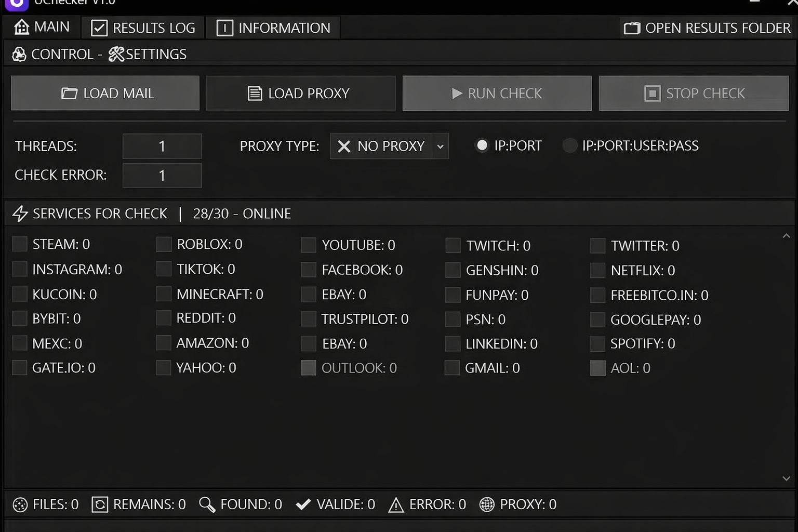Enable the Steam service checkbox
This screenshot has width=798, height=532.
tap(20, 244)
